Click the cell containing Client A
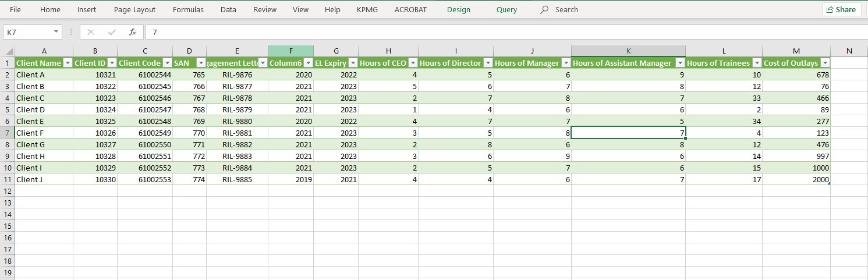Screen dimensions: 868x280 point(44,75)
